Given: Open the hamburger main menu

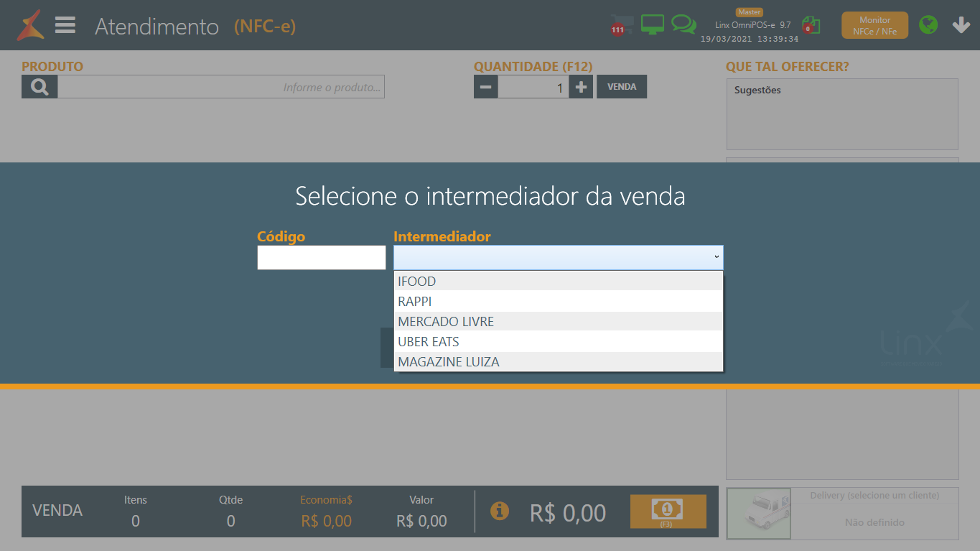Looking at the screenshot, I should click(65, 25).
